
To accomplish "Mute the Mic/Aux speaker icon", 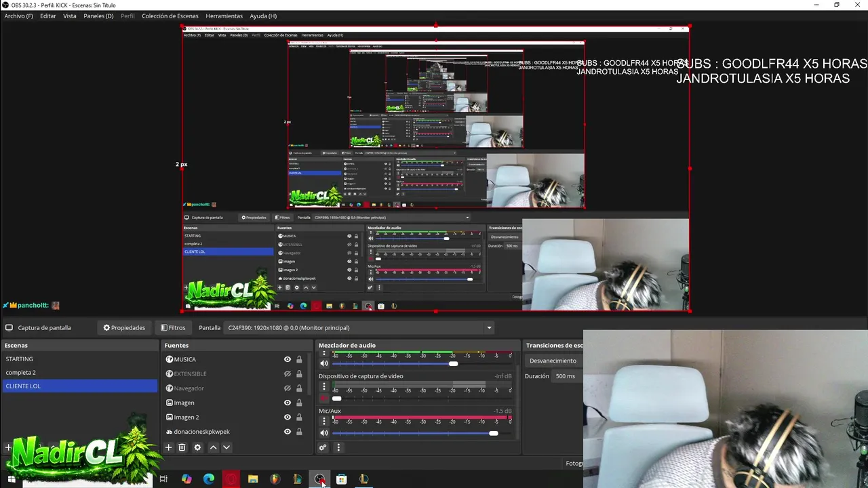I will click(x=324, y=433).
